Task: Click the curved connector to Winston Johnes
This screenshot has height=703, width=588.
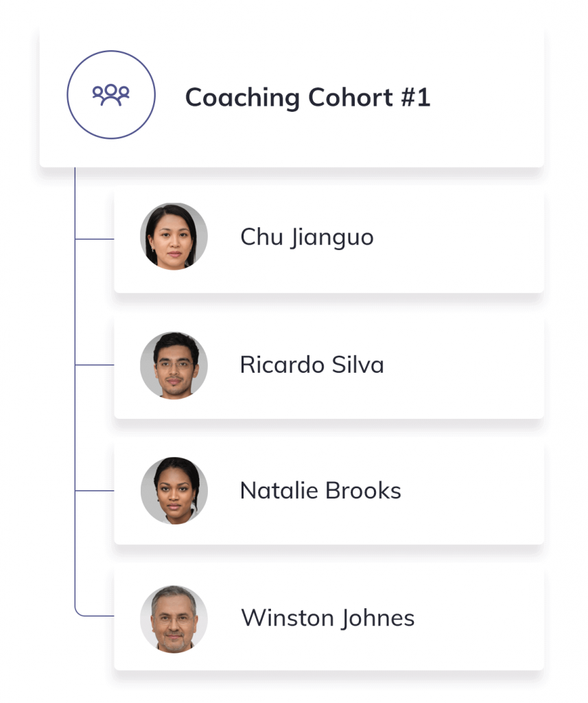Action: tap(80, 614)
